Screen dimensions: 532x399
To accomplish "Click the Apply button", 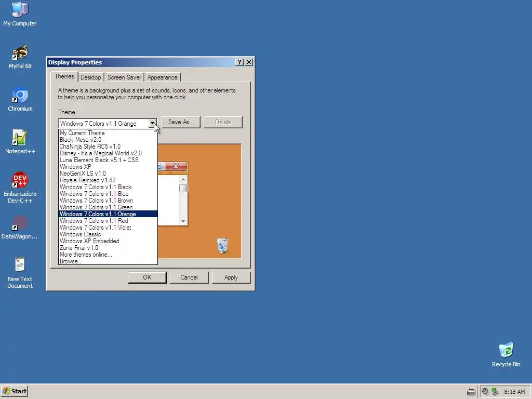I will click(231, 277).
